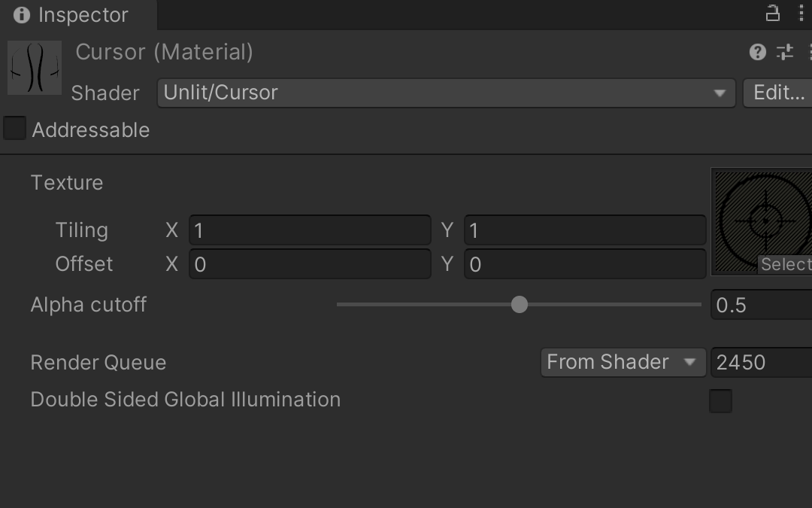Enable Double Sided Global Illumination
Screen dimensions: 812x508
pos(720,400)
